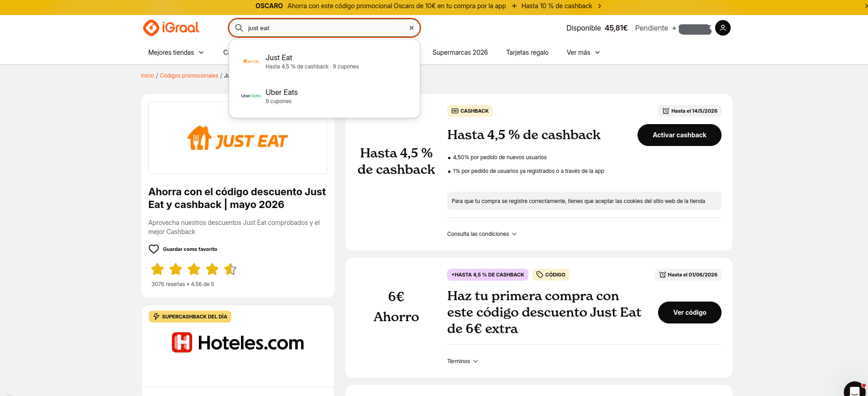Viewport: 868px width, 396px height.
Task: Click the large Just Eat logo image
Action: click(x=238, y=138)
